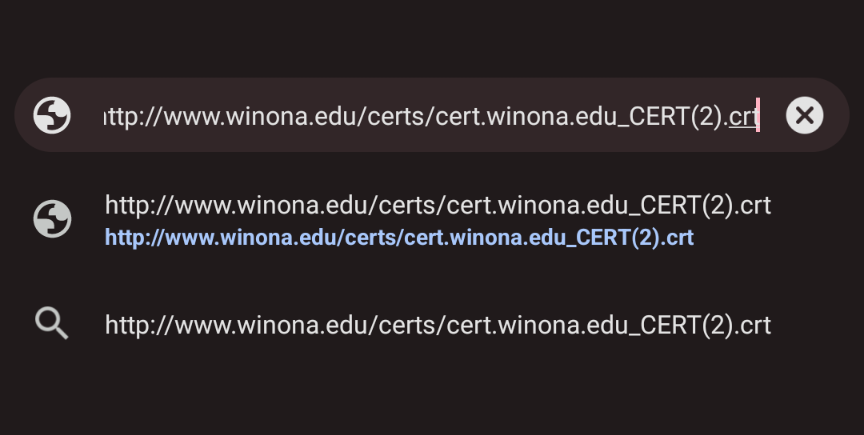Image resolution: width=864 pixels, height=435 pixels.
Task: Click "http://" at the start of the search suggestion
Action: pyautogui.click(x=133, y=325)
